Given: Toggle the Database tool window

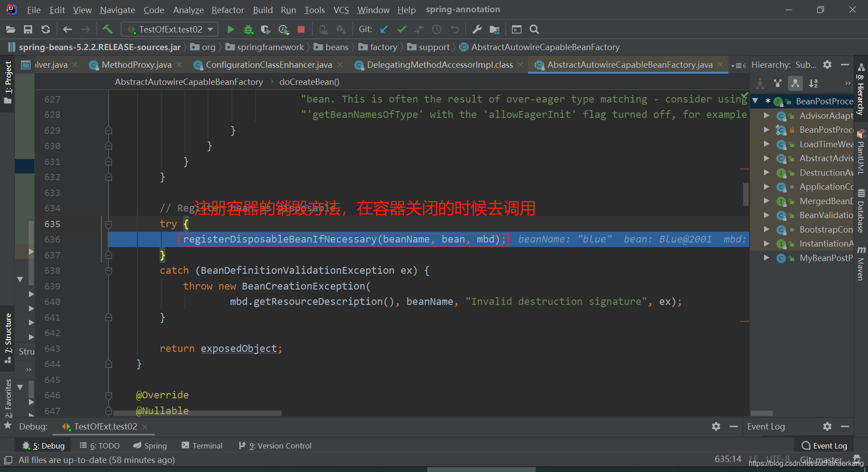Looking at the screenshot, I should (x=861, y=211).
